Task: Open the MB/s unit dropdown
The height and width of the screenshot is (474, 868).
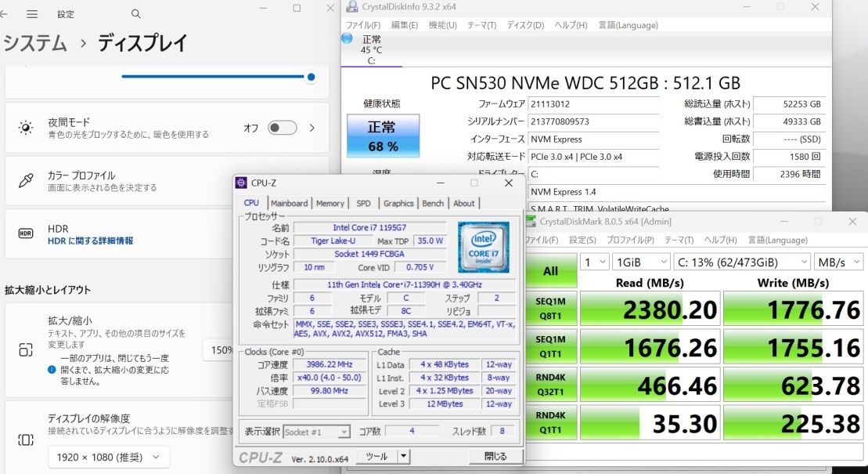Action: [838, 262]
